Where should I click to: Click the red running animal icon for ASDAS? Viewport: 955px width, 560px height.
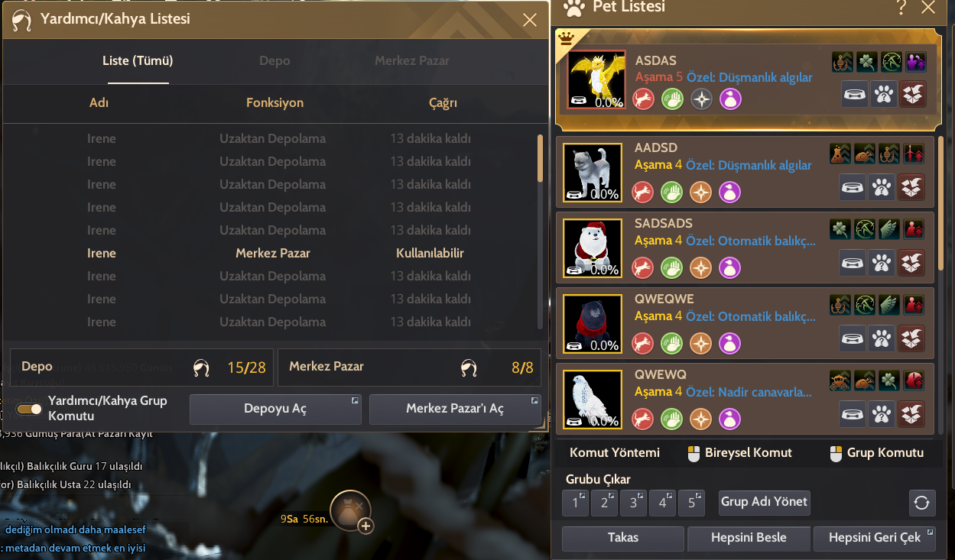pos(644,99)
